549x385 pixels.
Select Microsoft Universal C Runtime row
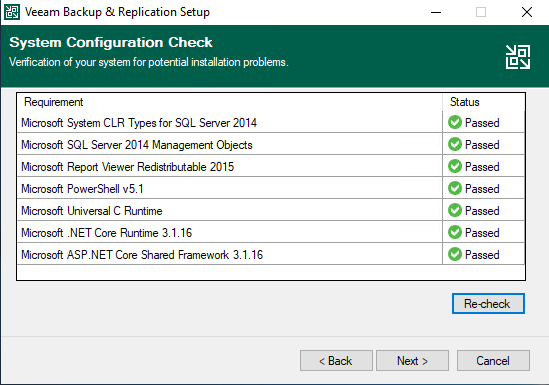[271, 210]
